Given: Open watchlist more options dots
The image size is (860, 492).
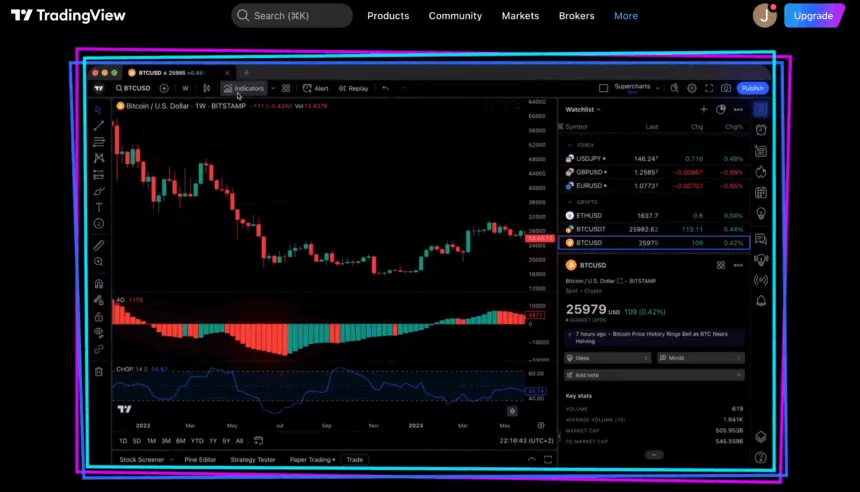Looking at the screenshot, I should tap(738, 110).
